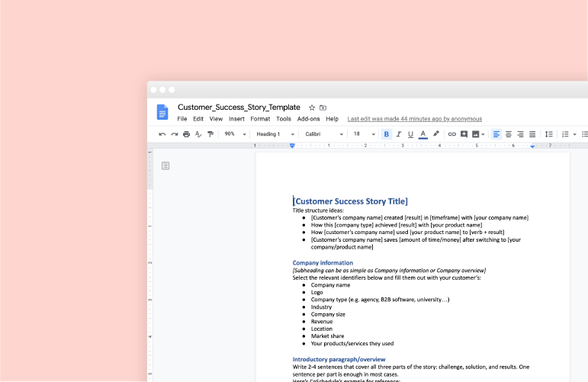Viewport: 588px width, 382px height.
Task: Click the 'Industry' bullet
Action: (321, 307)
